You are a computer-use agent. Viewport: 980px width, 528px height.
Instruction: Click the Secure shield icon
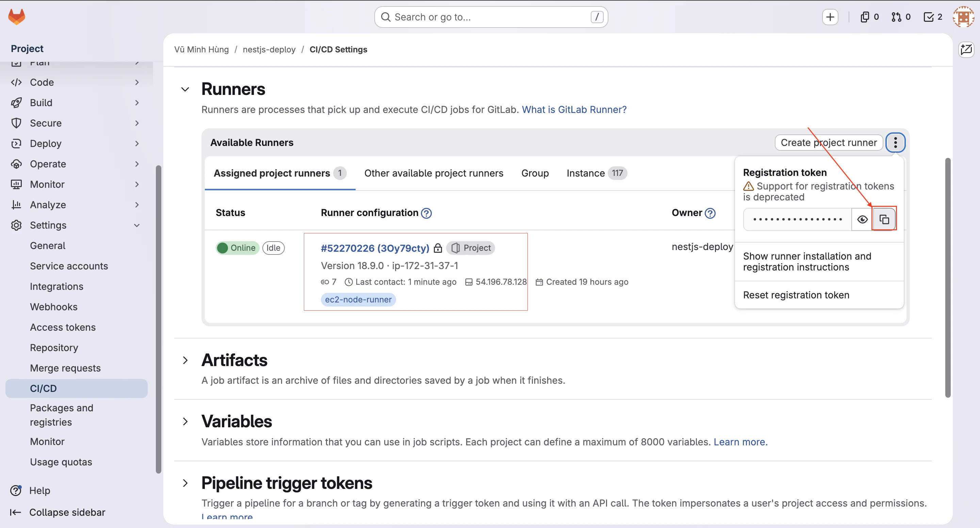(x=16, y=123)
